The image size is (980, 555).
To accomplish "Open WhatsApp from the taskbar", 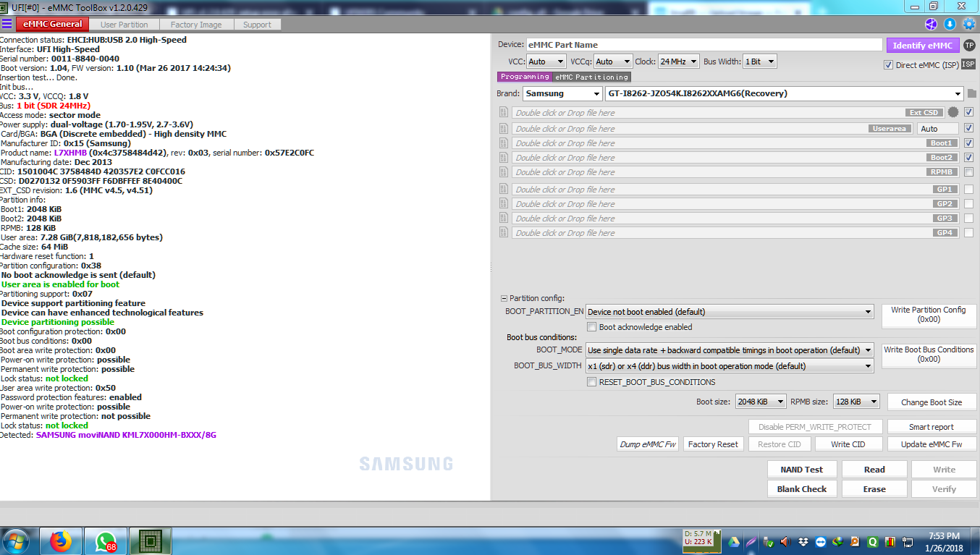I will pyautogui.click(x=106, y=541).
